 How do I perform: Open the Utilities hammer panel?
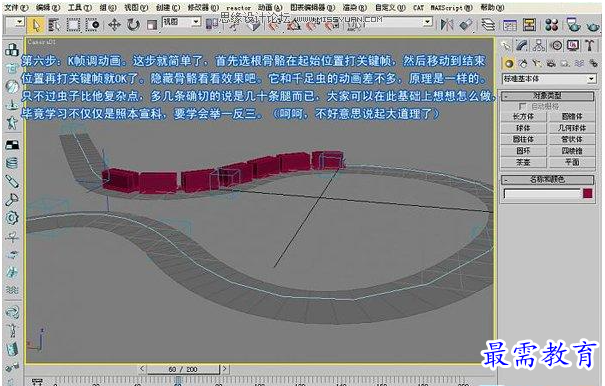pos(590,46)
